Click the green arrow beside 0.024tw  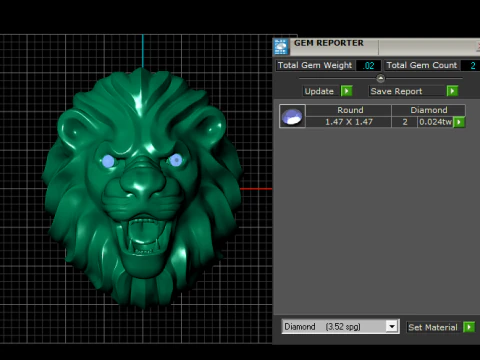pyautogui.click(x=459, y=122)
